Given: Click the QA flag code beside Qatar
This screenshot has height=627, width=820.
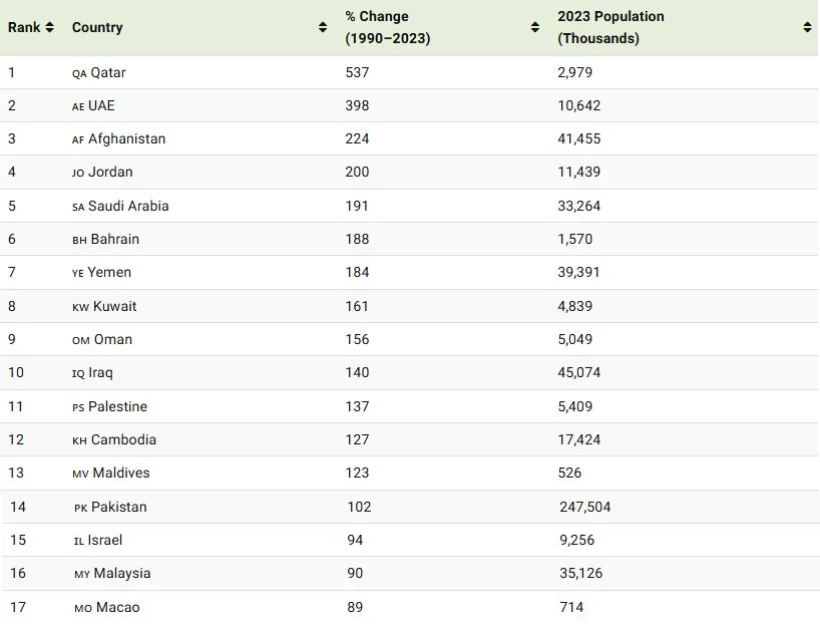Looking at the screenshot, I should pyautogui.click(x=79, y=73).
